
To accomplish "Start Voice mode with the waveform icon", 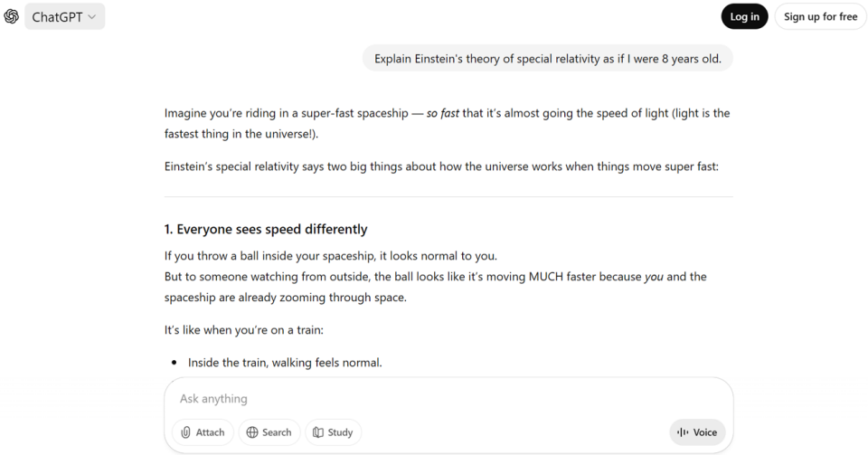I will (x=697, y=432).
